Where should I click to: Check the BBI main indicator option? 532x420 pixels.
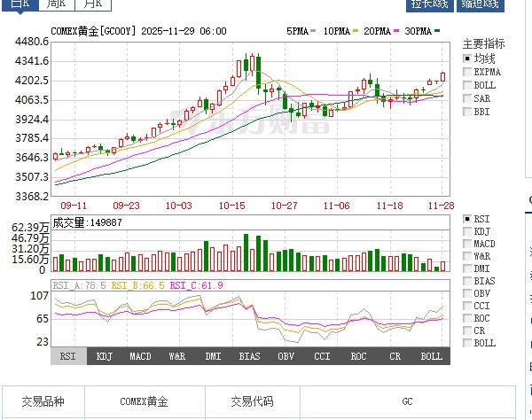[467, 112]
